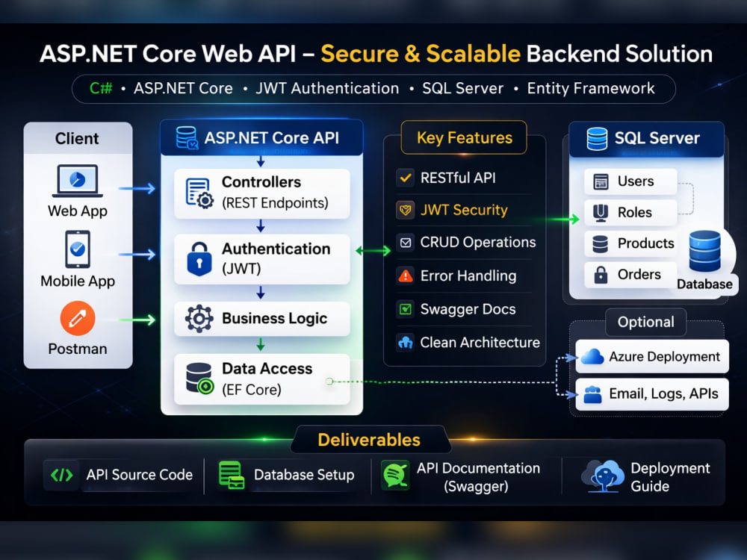
Task: Click the JWT Security feature text
Action: pos(464,210)
